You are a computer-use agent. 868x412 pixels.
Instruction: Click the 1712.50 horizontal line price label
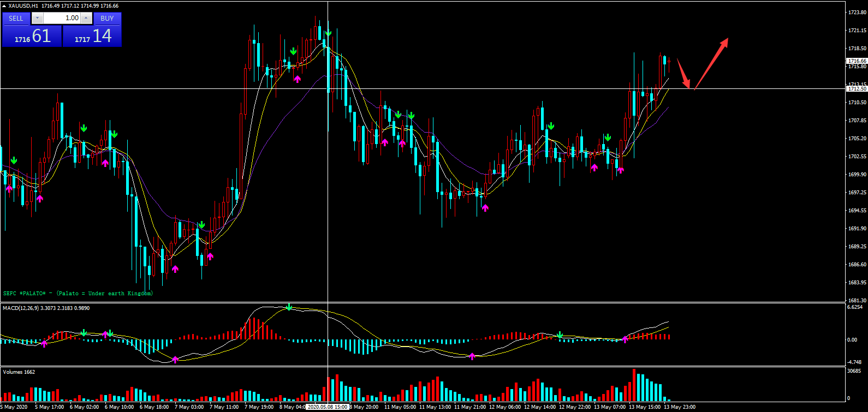(856, 88)
